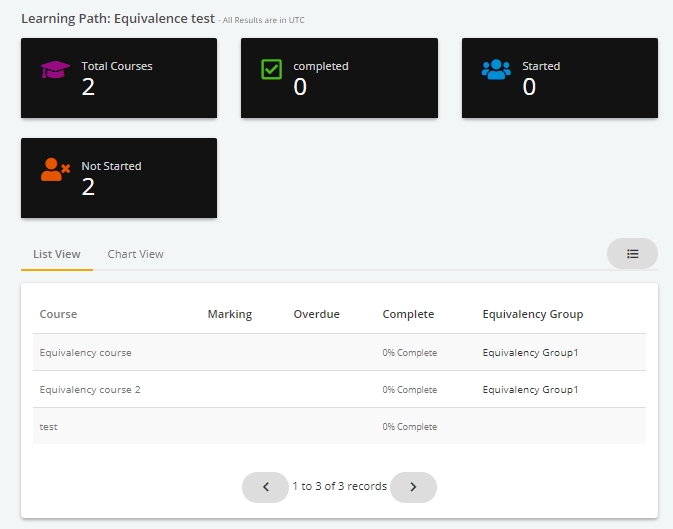Click the Started count '0'

[x=529, y=87]
